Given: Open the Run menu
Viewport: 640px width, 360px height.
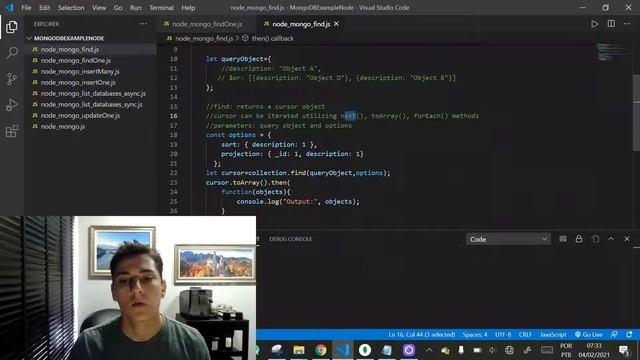Looking at the screenshot, I should [136, 8].
